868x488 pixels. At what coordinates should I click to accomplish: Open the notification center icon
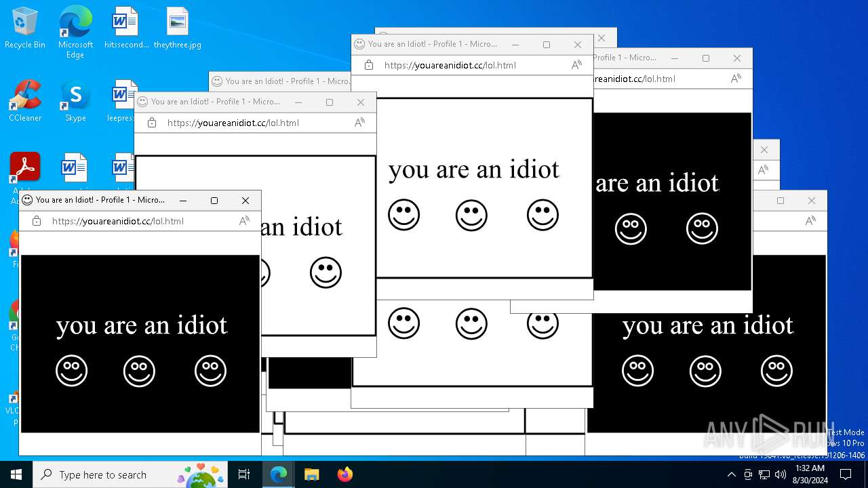pos(846,474)
